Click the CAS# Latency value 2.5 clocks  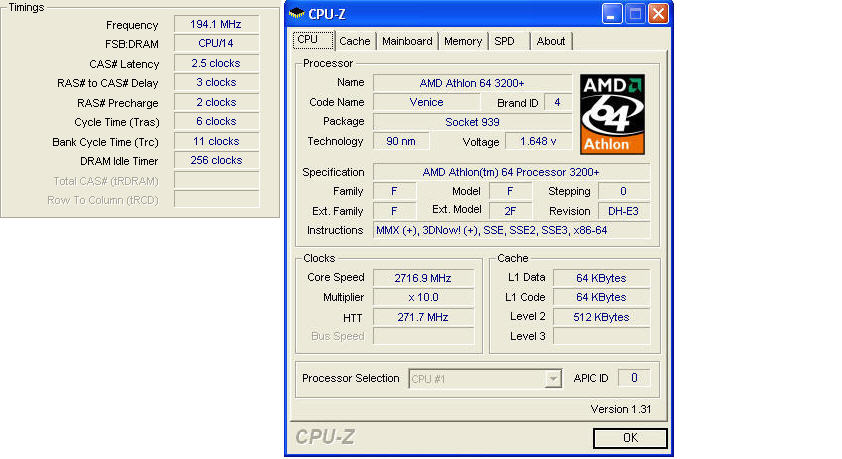(x=216, y=63)
